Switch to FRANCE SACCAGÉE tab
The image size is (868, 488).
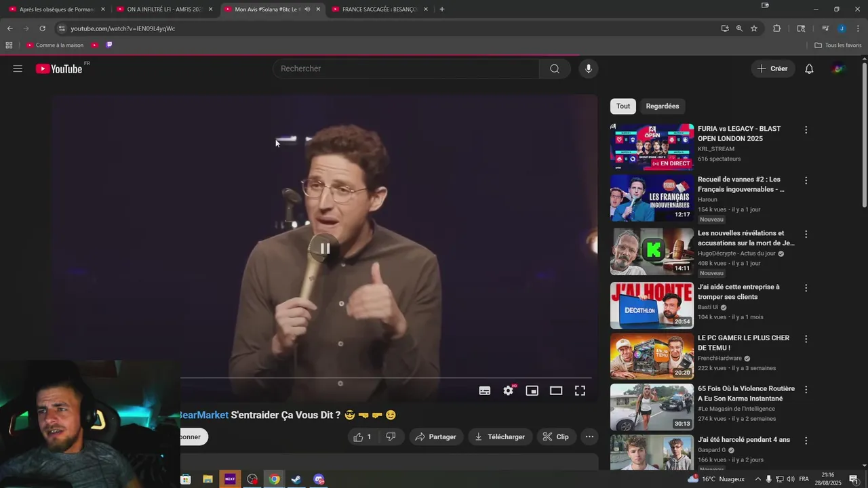point(379,9)
